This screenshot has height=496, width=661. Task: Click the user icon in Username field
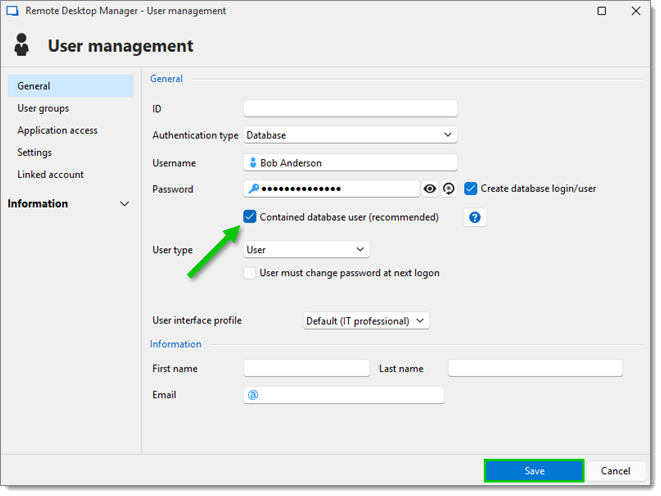(x=253, y=163)
